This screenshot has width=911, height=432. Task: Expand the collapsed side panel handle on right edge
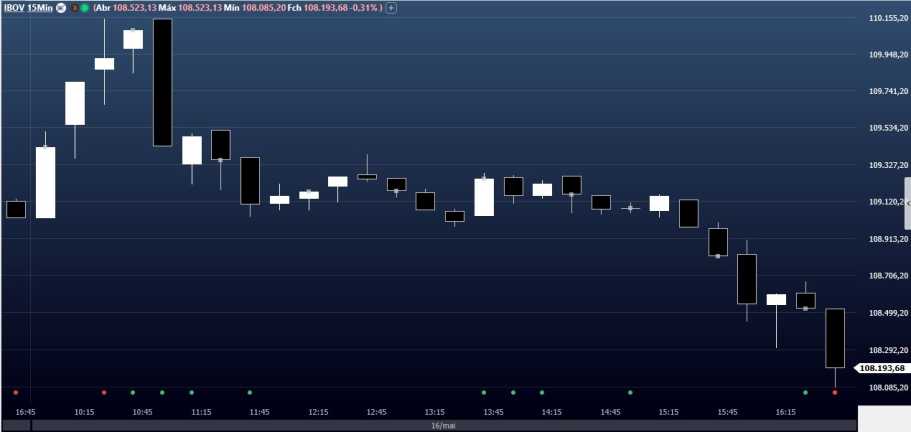907,202
